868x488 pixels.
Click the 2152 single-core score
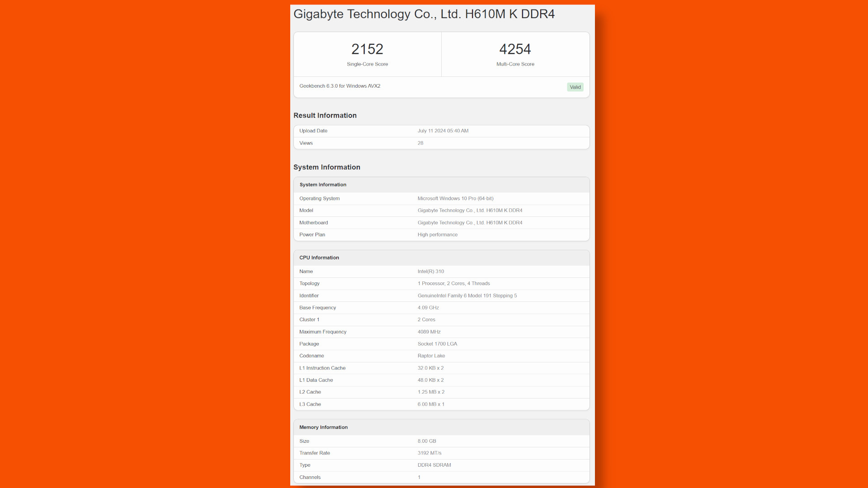367,49
